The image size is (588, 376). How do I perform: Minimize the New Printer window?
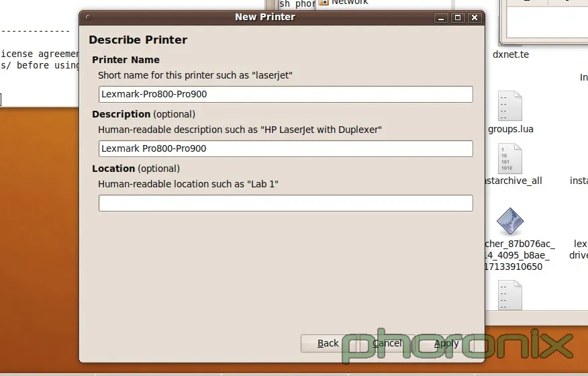pyautogui.click(x=441, y=17)
